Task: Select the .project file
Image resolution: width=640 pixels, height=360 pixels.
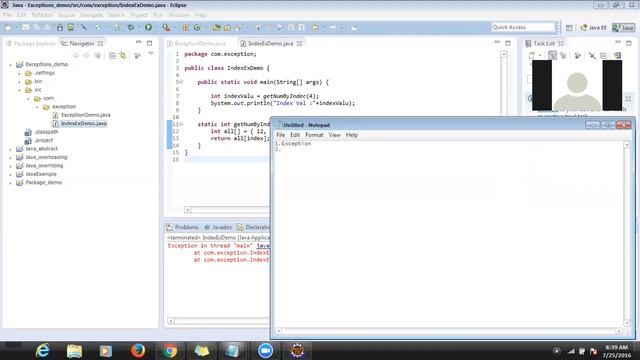Action: pos(44,140)
